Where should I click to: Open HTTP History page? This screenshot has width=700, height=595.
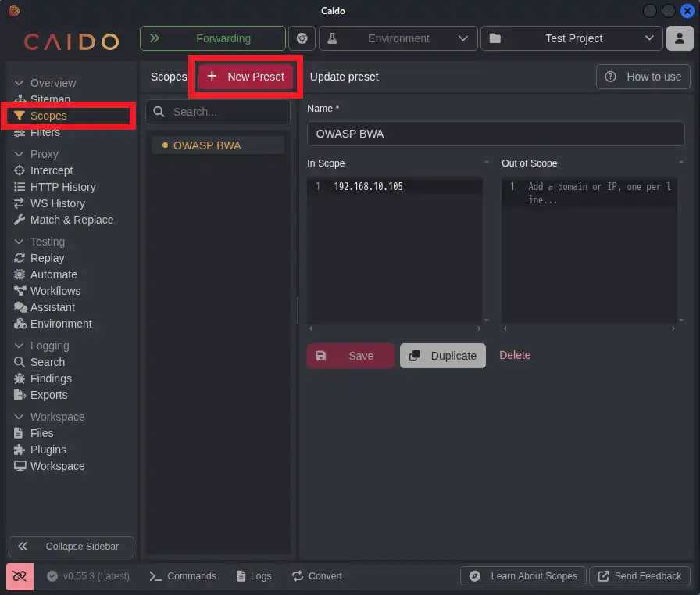click(x=62, y=187)
